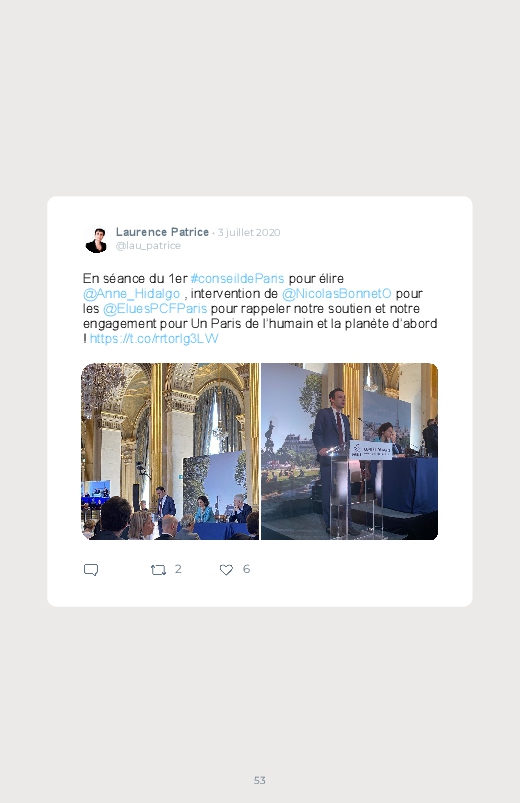Screen dimensions: 520x803
Task: Open the @EluesPCFParis mention
Action: click(155, 308)
